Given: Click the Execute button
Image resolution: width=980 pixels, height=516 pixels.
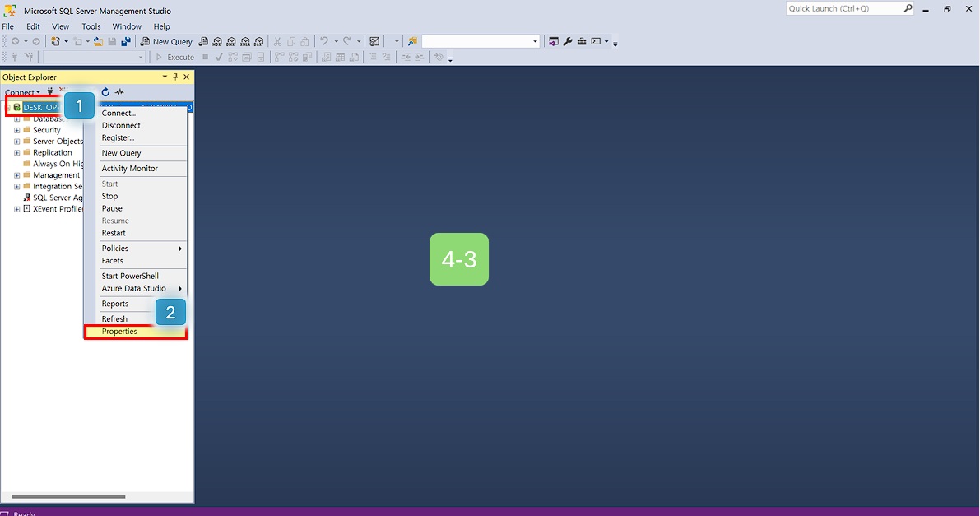Looking at the screenshot, I should [175, 57].
